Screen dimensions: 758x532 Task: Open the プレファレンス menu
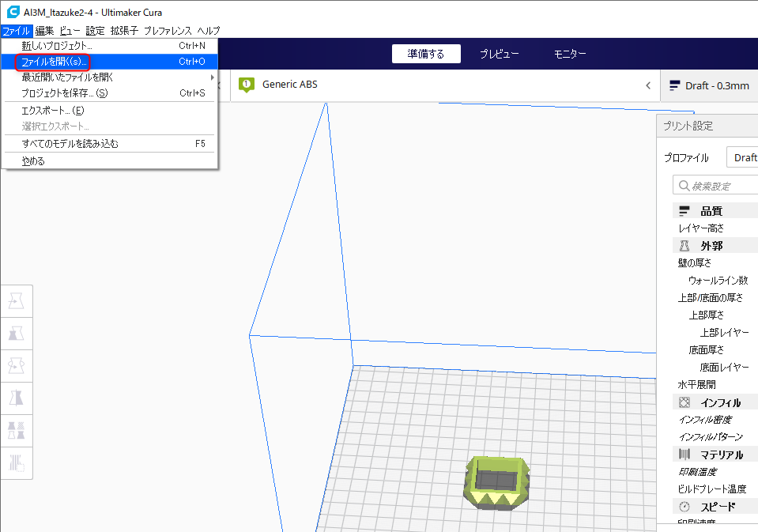[168, 30]
